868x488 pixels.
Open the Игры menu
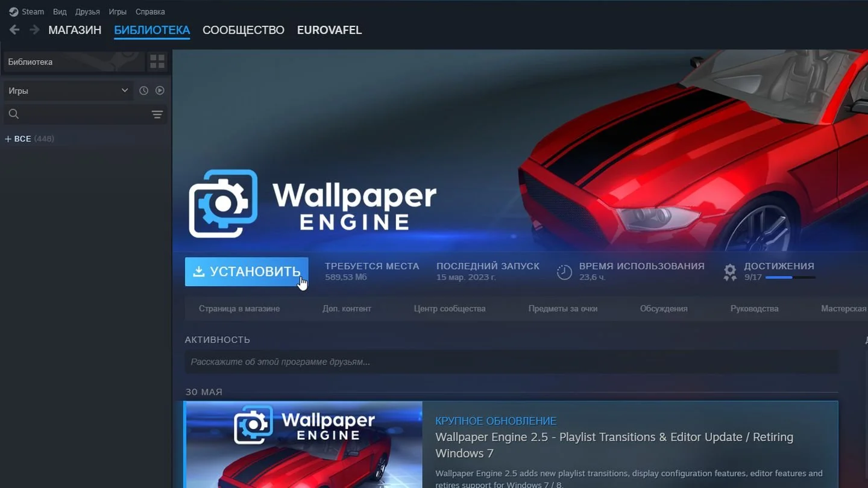[118, 11]
